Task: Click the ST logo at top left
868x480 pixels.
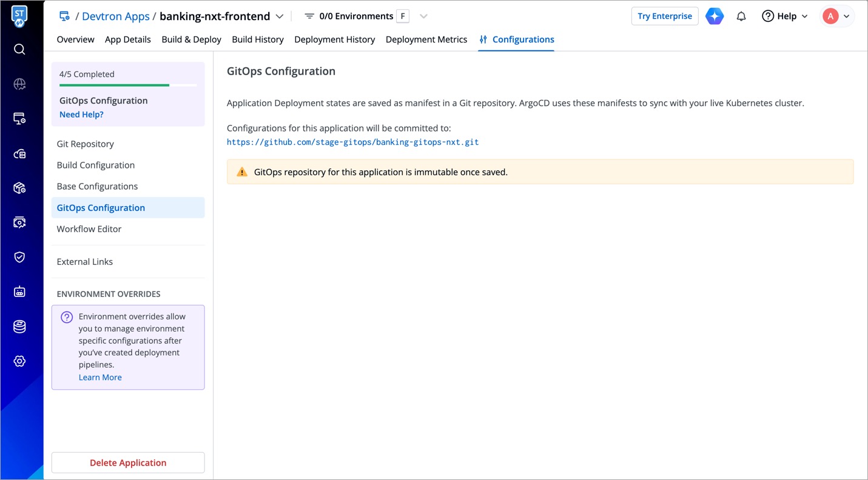Action: [19, 16]
